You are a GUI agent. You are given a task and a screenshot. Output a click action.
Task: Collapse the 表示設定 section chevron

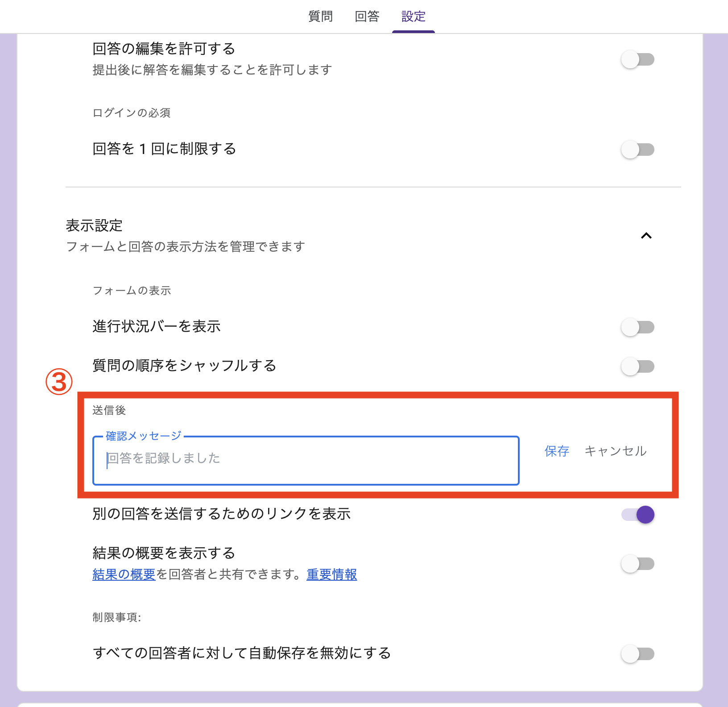[646, 236]
